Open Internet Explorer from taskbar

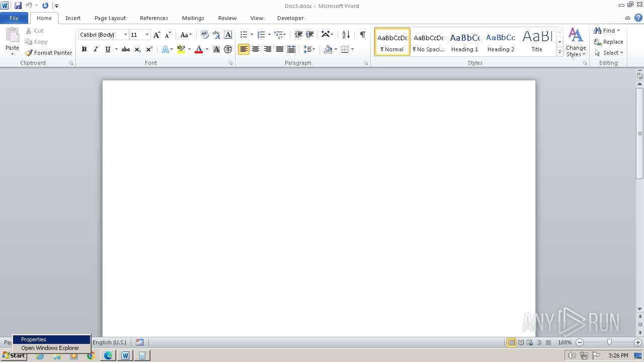click(x=40, y=355)
